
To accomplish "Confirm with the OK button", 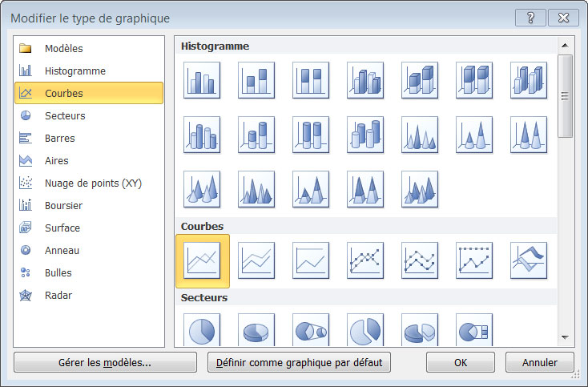I will (461, 362).
